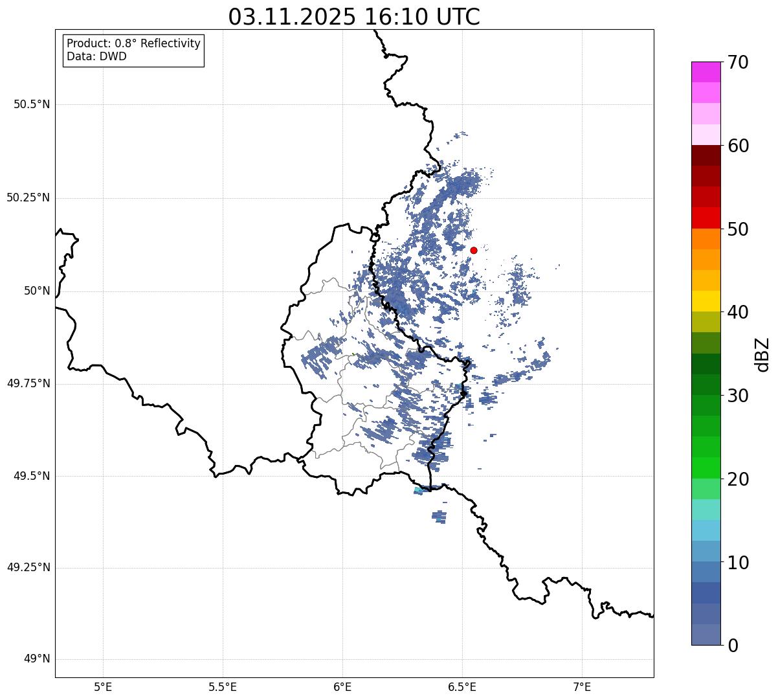This screenshot has height=700, width=778.
Task: Click the Product: 0.8° Reflectivity label
Action: 134,43
